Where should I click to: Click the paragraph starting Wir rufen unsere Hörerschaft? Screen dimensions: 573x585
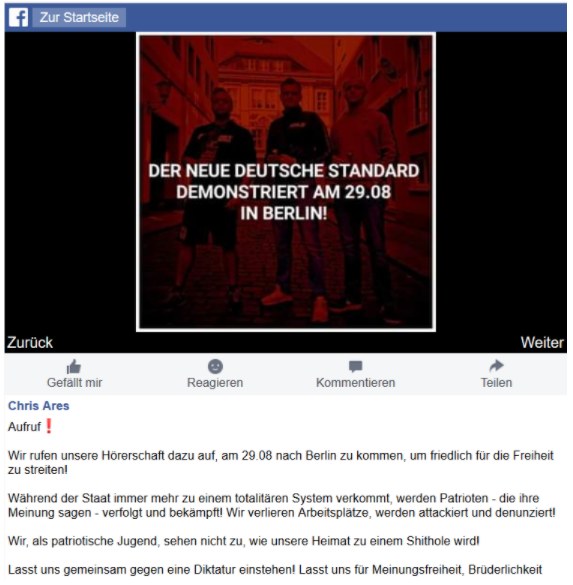point(281,462)
